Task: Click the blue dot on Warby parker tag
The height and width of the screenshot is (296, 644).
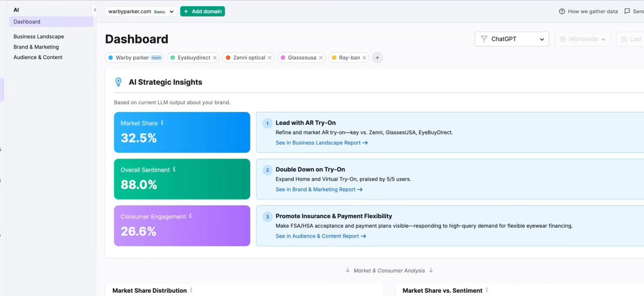Action: coord(111,58)
